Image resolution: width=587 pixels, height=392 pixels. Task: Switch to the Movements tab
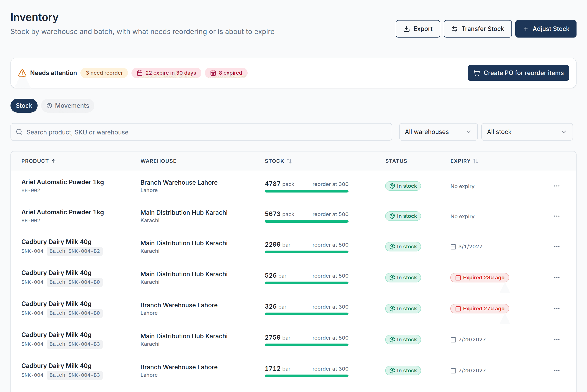pos(68,105)
